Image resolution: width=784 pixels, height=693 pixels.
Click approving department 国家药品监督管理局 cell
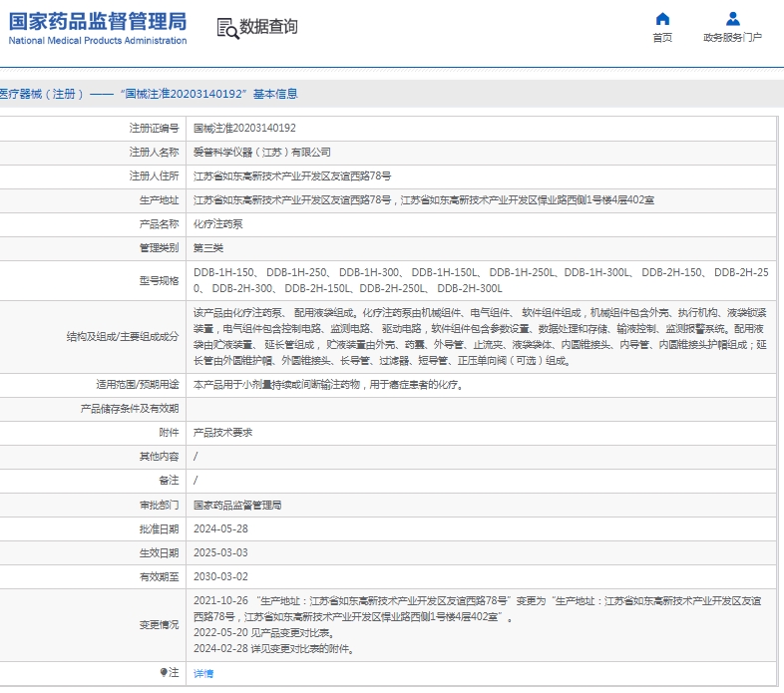coord(237,505)
